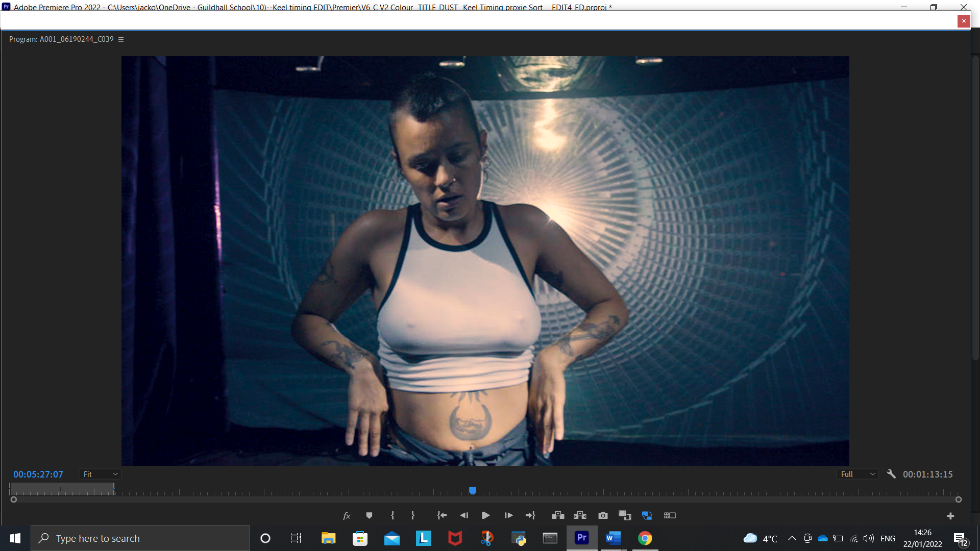Go to In point
The height and width of the screenshot is (551, 980).
pyautogui.click(x=442, y=516)
